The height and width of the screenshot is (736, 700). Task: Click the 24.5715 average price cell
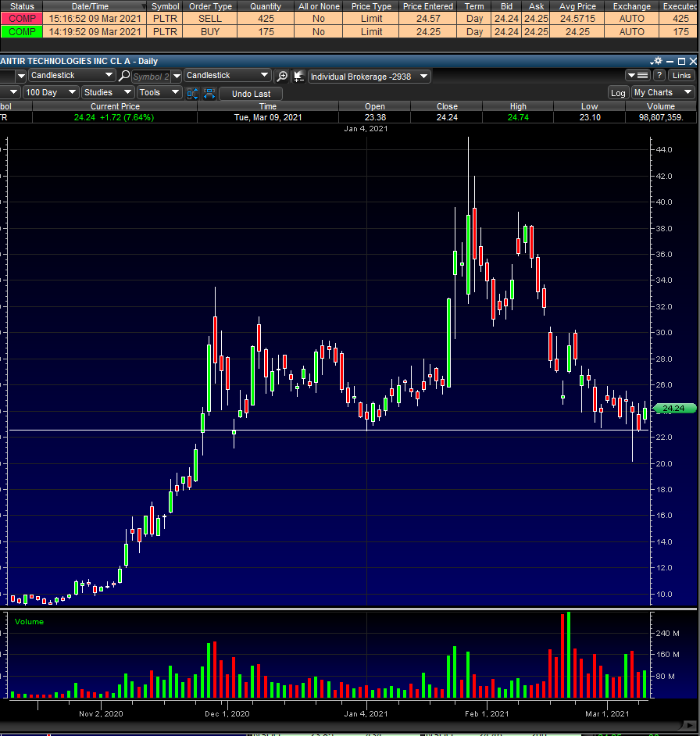pyautogui.click(x=577, y=18)
